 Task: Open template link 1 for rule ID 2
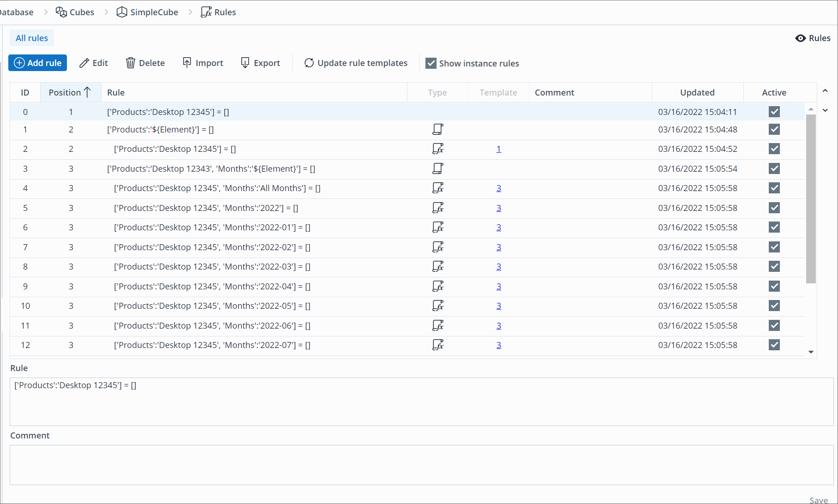pyautogui.click(x=498, y=149)
